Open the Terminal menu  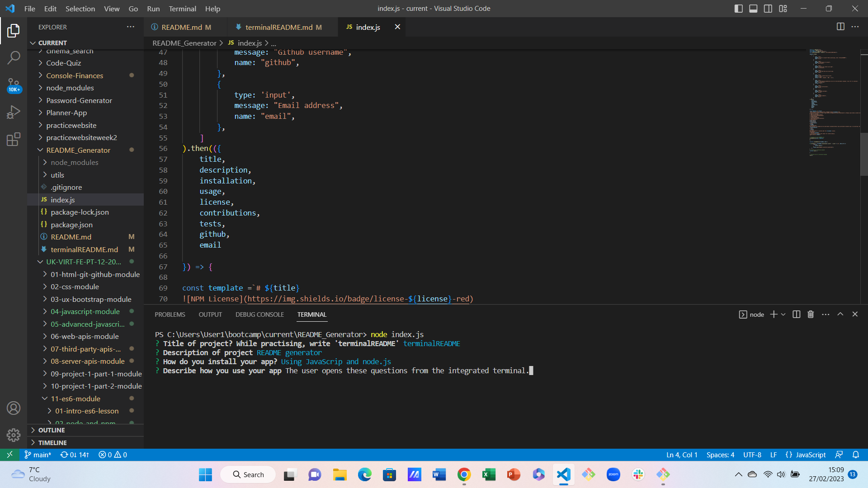click(x=182, y=9)
